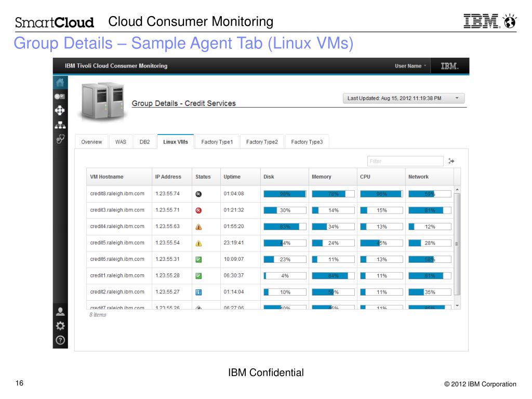
Task: Click the IBM Tivoli Cloud Consumer Monitoring title
Action: [116, 66]
